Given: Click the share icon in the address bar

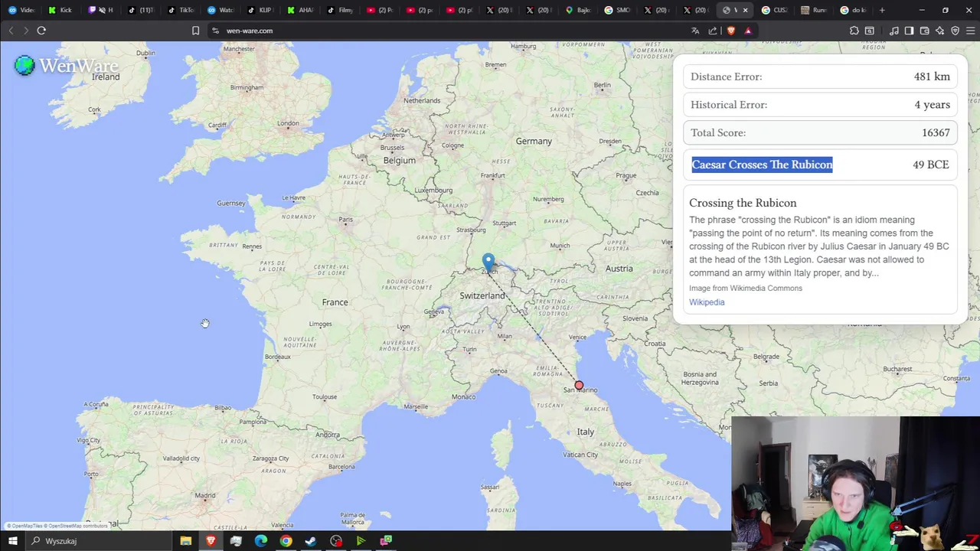Looking at the screenshot, I should click(x=713, y=31).
